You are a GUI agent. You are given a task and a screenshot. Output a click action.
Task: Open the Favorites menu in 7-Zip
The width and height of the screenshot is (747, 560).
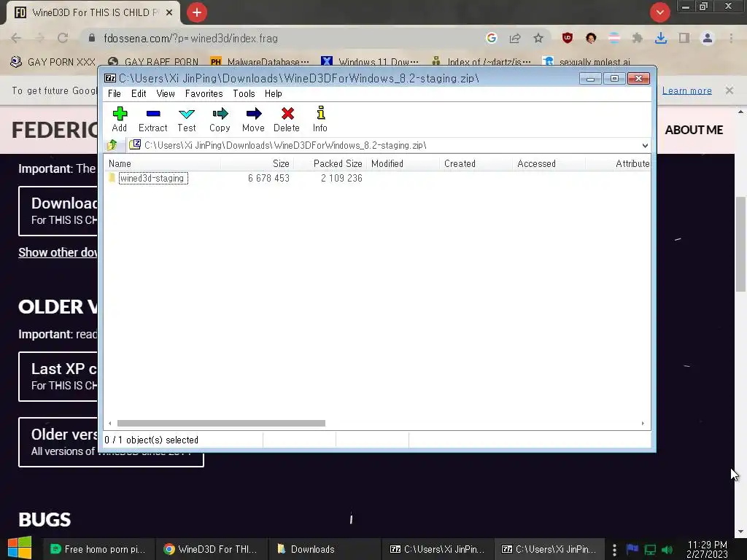[204, 94]
